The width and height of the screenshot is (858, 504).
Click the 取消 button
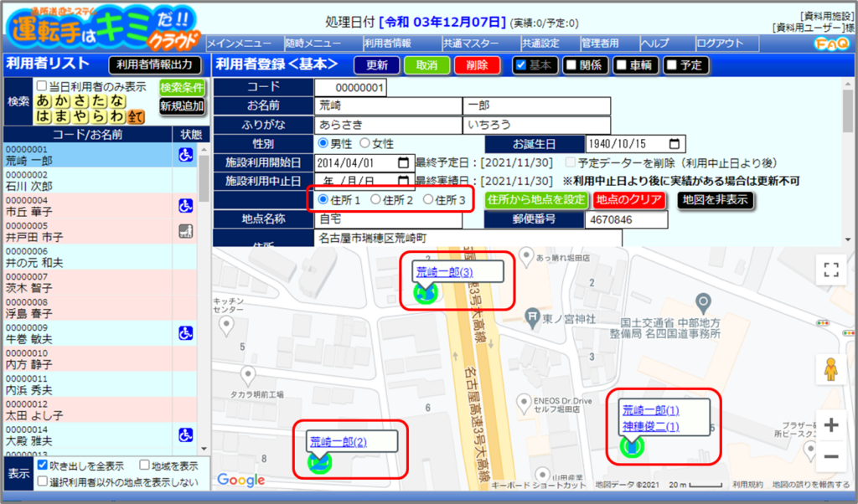pyautogui.click(x=426, y=65)
